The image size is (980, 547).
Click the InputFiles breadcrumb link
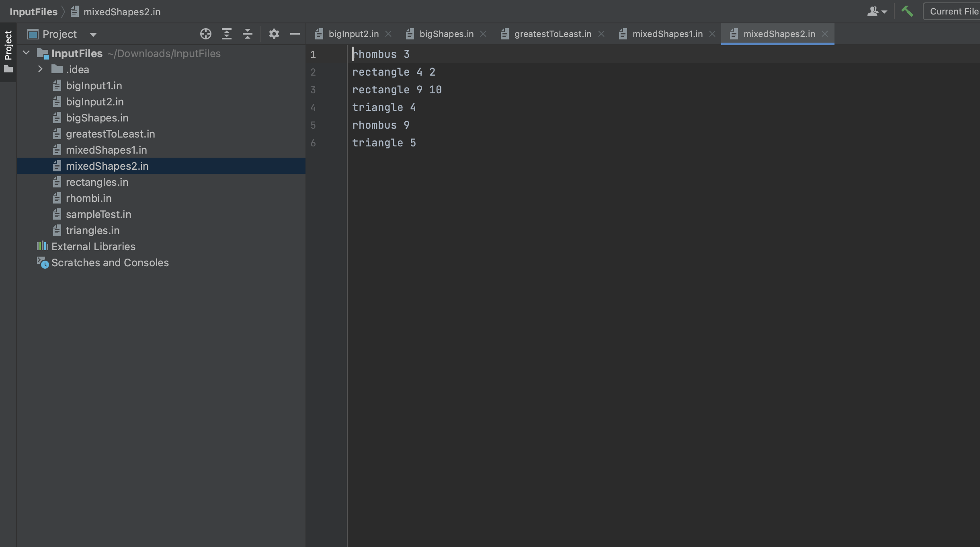pyautogui.click(x=34, y=11)
